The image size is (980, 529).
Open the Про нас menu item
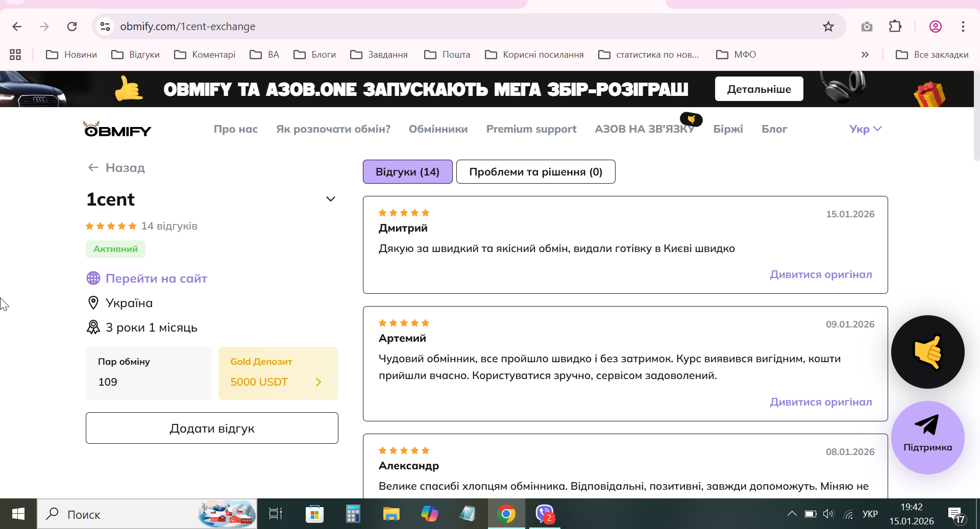[x=236, y=129]
